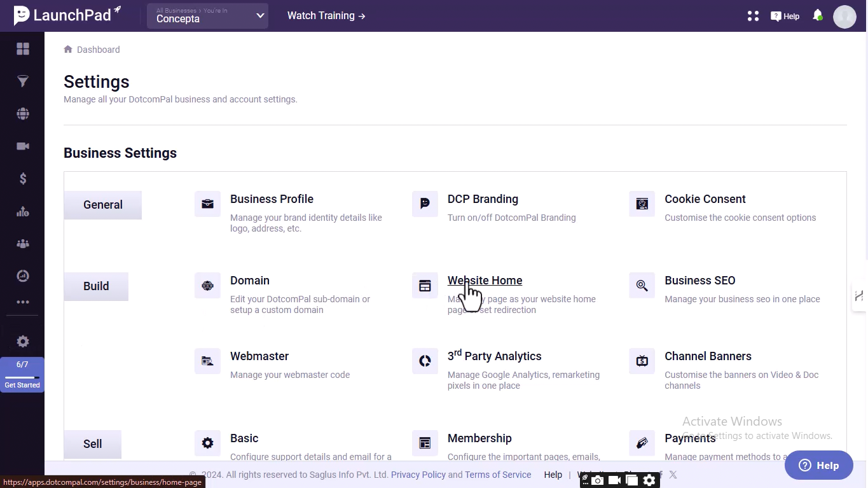Open the Webmaster settings link

(x=259, y=356)
